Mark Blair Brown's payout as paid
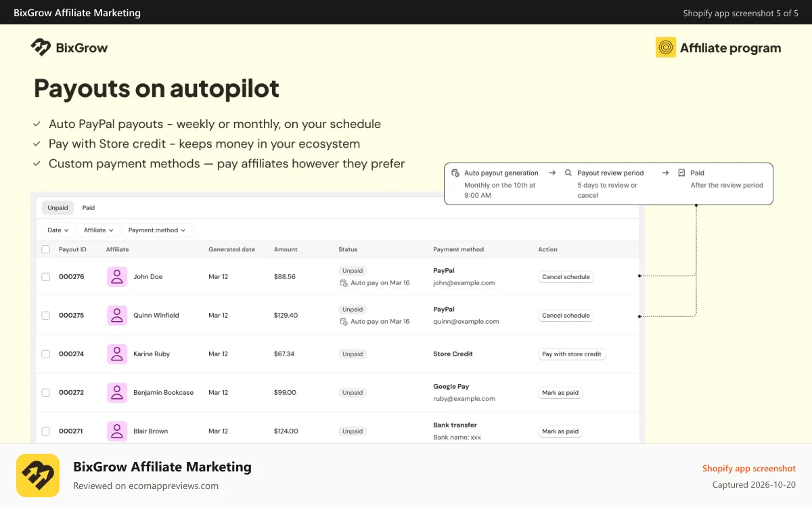The width and height of the screenshot is (812, 508). tap(560, 431)
